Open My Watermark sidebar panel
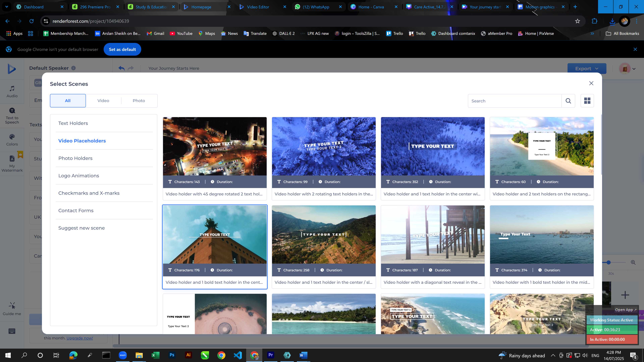This screenshot has height=362, width=644. point(12,164)
